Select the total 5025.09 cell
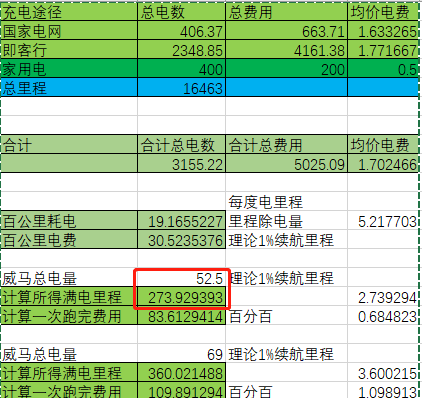 coord(286,164)
